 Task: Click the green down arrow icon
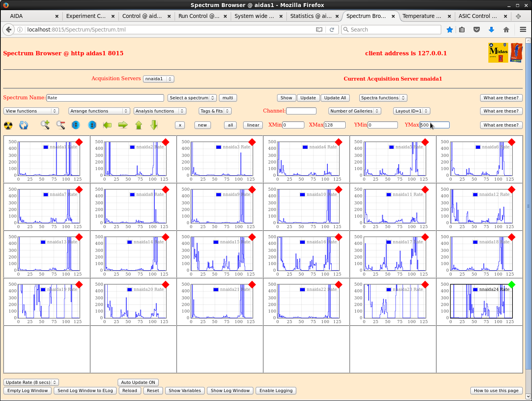click(x=154, y=125)
